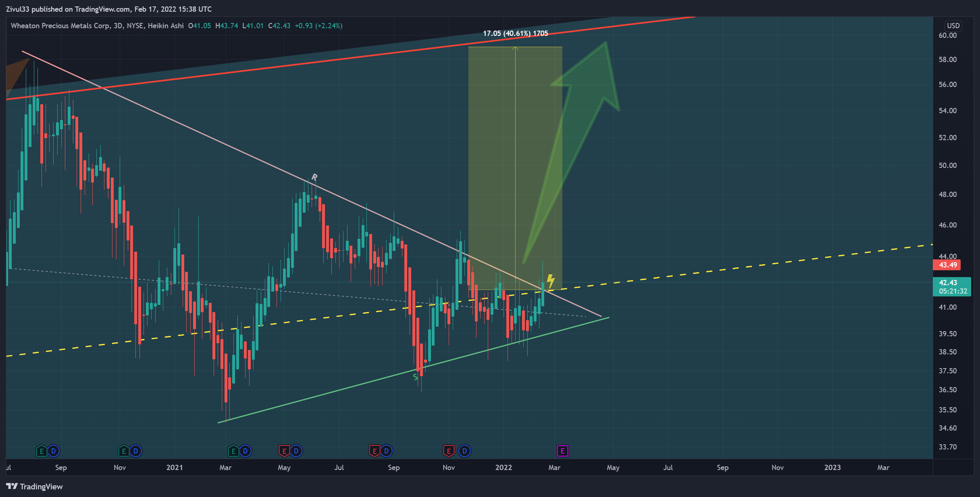
Task: Click the 05:21:32 countdown timer label
Action: tap(953, 291)
